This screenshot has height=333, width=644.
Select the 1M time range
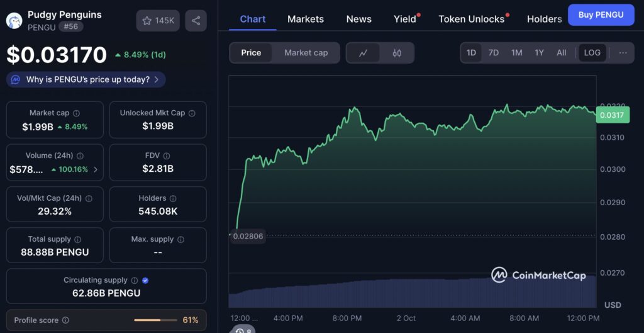tap(517, 53)
